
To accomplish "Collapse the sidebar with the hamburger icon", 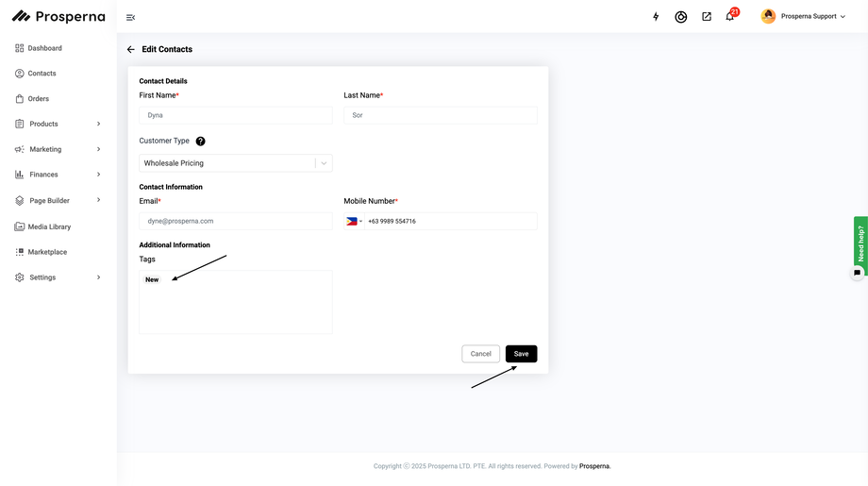I will point(130,18).
